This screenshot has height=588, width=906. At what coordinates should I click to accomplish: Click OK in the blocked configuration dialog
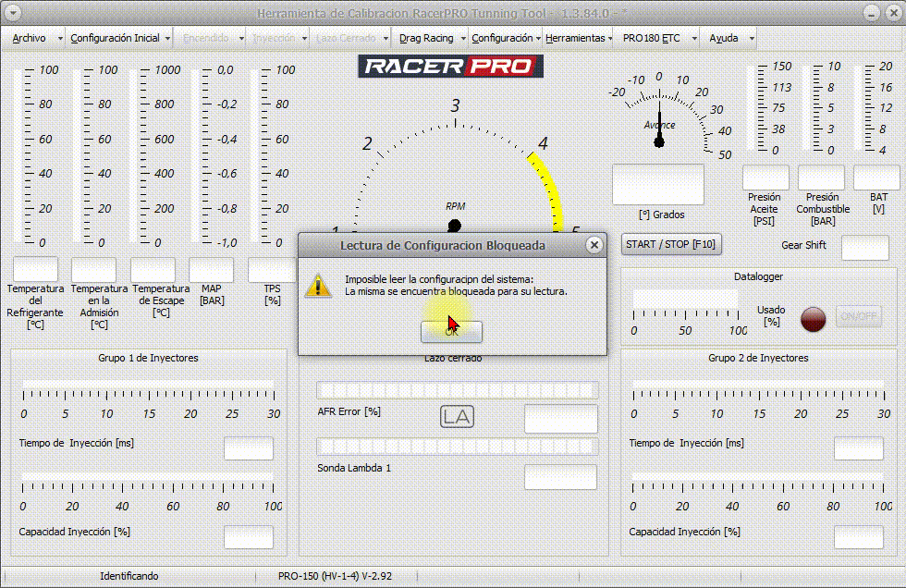pyautogui.click(x=451, y=330)
